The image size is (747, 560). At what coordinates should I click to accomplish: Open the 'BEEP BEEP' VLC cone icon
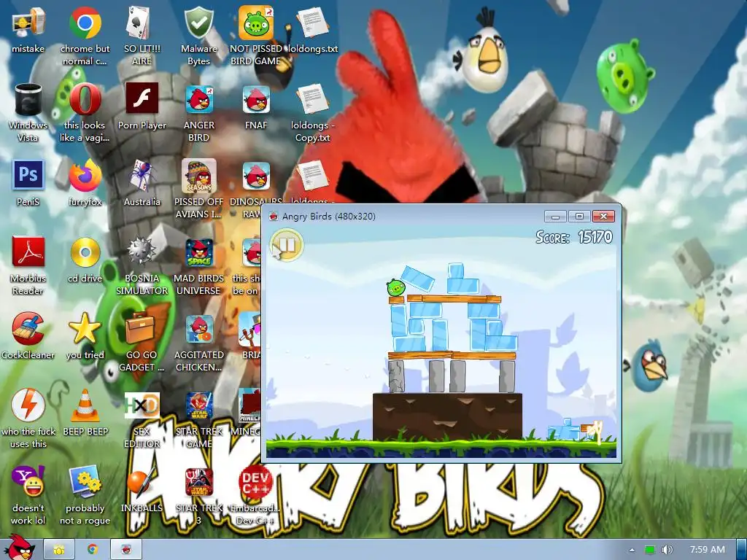pyautogui.click(x=85, y=413)
